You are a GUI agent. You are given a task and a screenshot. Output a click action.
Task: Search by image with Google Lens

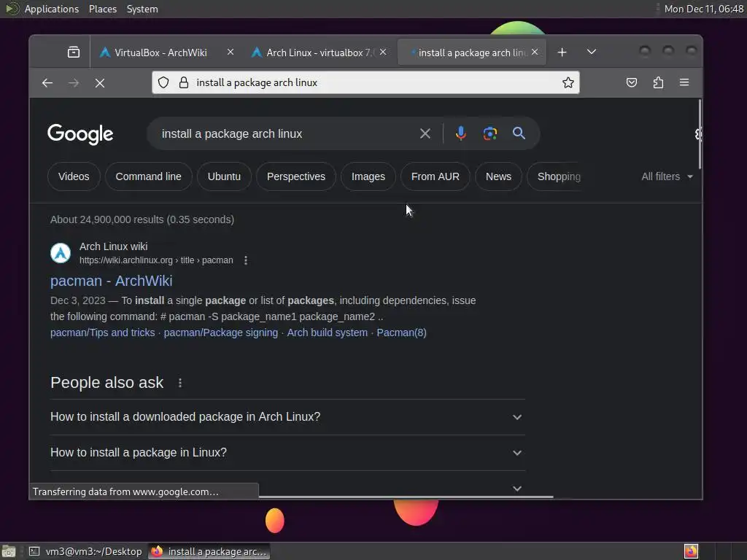(x=489, y=133)
